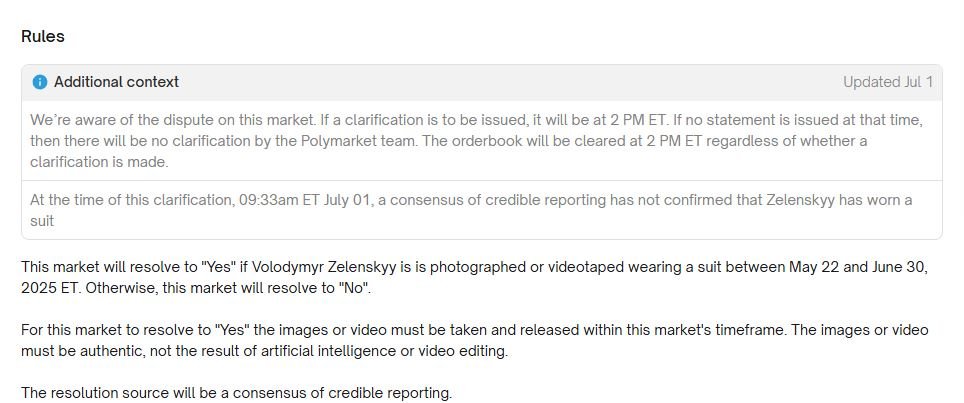Click the blue info icon beside Additional context
The height and width of the screenshot is (403, 964).
(x=39, y=82)
